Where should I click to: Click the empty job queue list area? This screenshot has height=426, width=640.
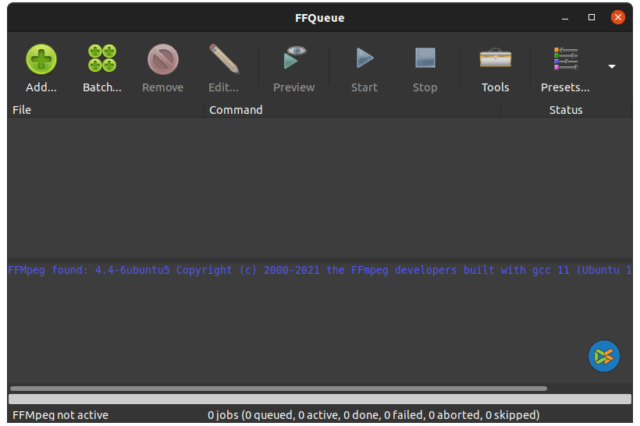[319, 185]
